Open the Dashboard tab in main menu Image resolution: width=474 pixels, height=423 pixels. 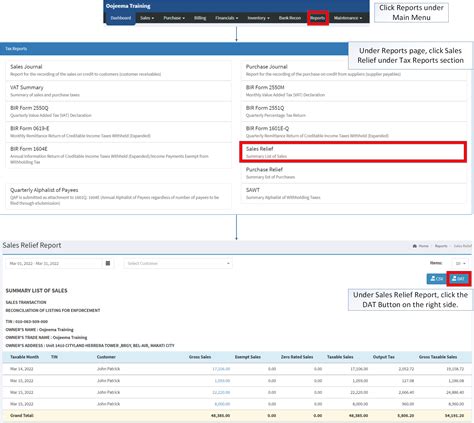pos(121,18)
